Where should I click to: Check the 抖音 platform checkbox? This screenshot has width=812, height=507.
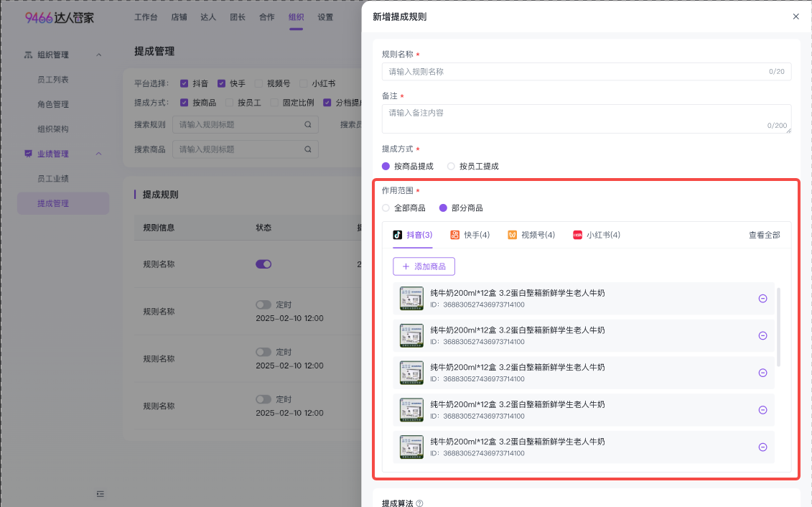pyautogui.click(x=184, y=83)
